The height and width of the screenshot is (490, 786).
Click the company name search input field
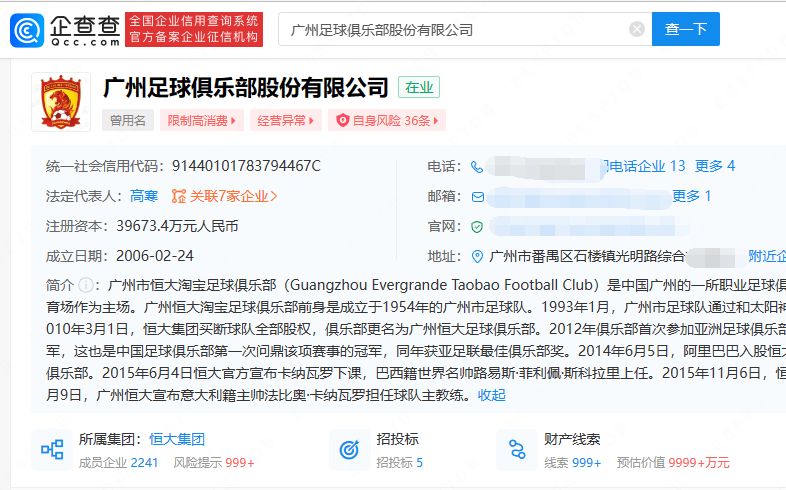point(455,30)
